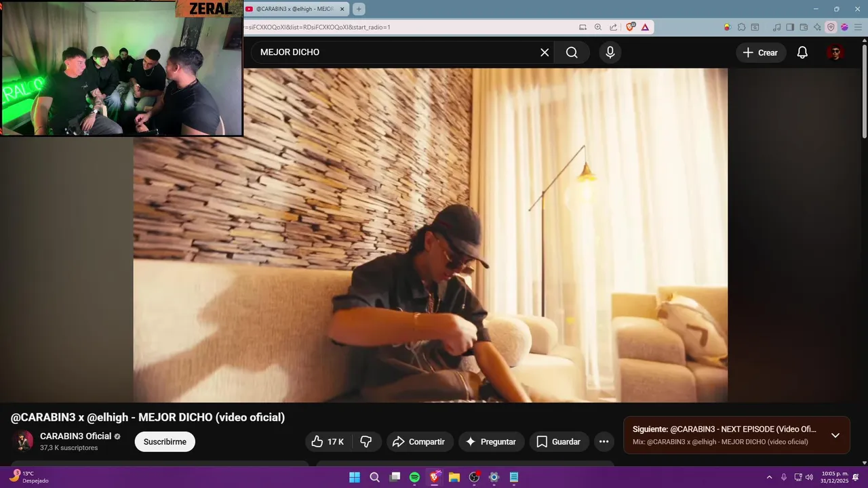
Task: Open the zoom magnifier in address bar
Action: 598,27
